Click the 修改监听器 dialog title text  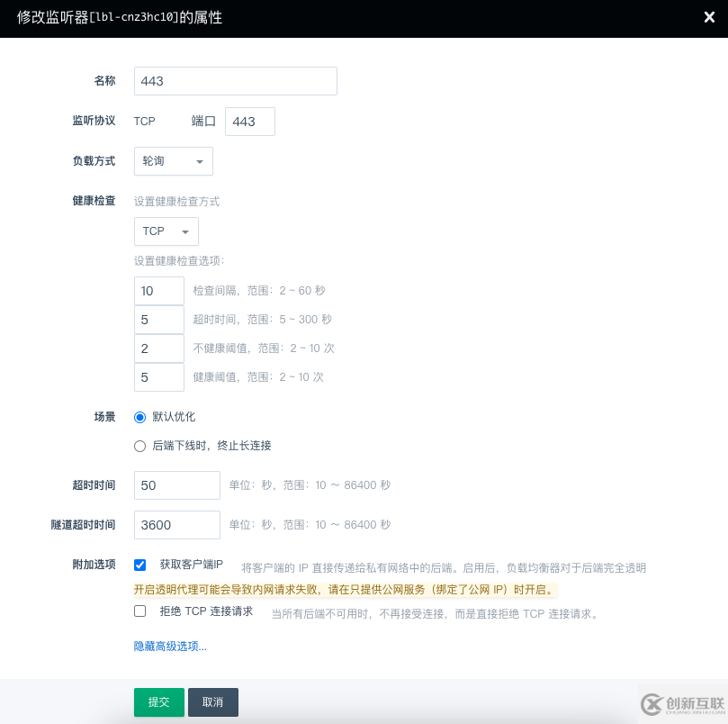(120, 17)
